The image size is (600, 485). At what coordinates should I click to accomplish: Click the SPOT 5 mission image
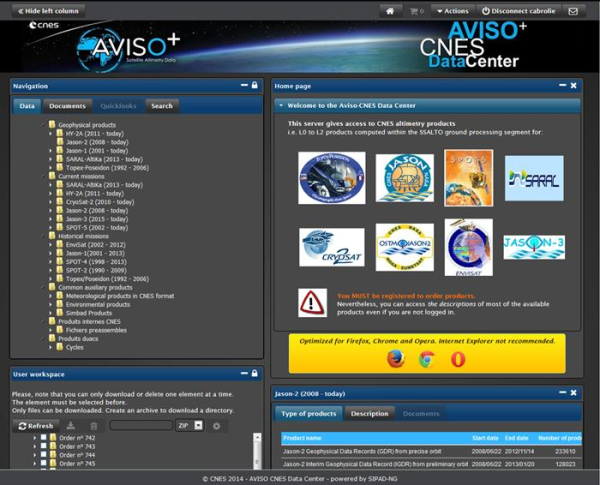point(469,178)
